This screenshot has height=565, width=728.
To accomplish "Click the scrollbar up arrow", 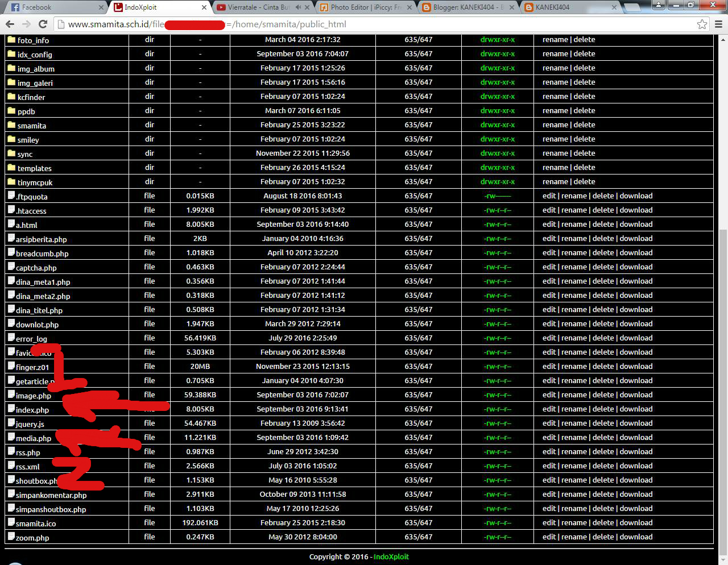I will point(723,39).
